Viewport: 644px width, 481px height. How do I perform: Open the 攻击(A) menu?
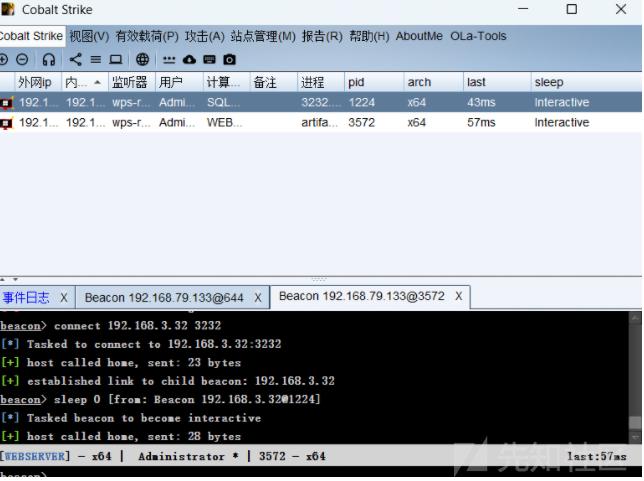click(x=205, y=36)
